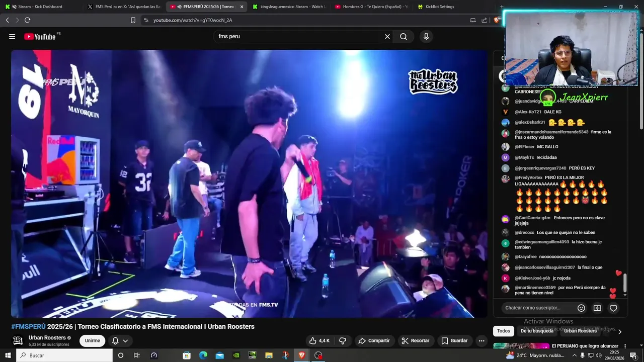Screen dimensions: 644x362
Task: Open Brave browser on taskbar
Action: [302, 355]
